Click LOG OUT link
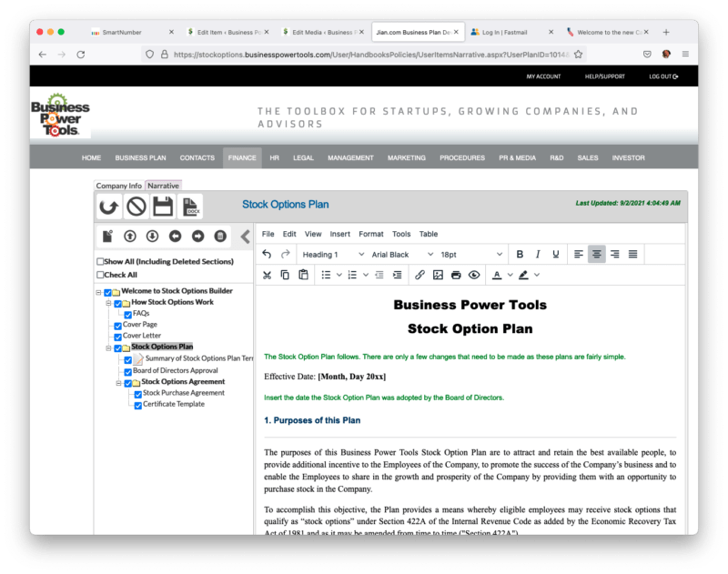The height and width of the screenshot is (574, 728). pos(663,76)
